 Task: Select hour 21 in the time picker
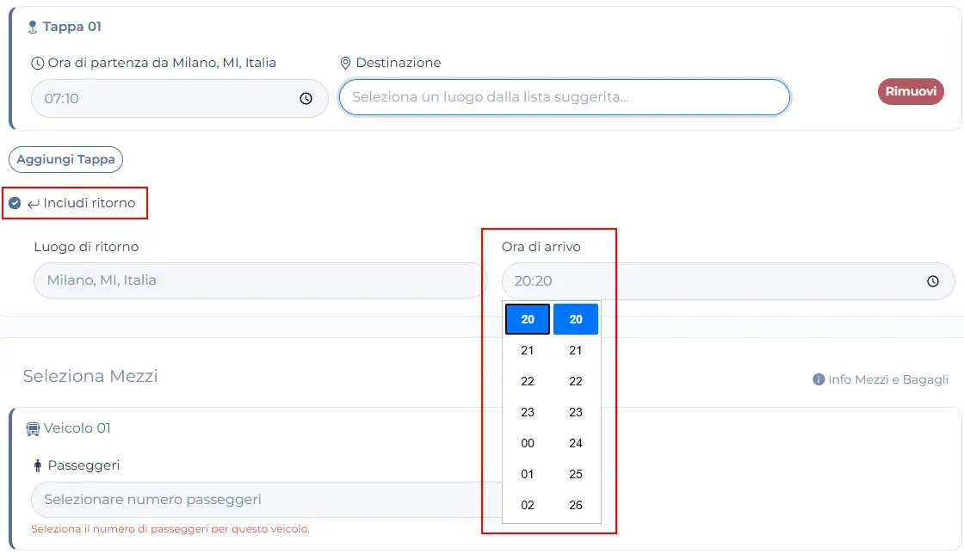(x=528, y=350)
